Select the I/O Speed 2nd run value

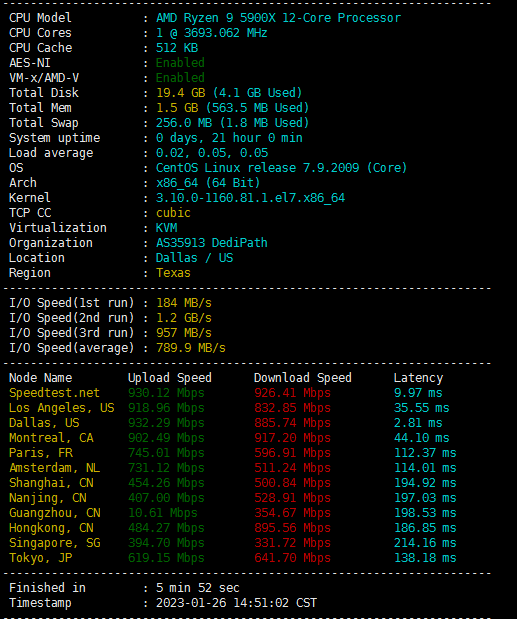[184, 318]
